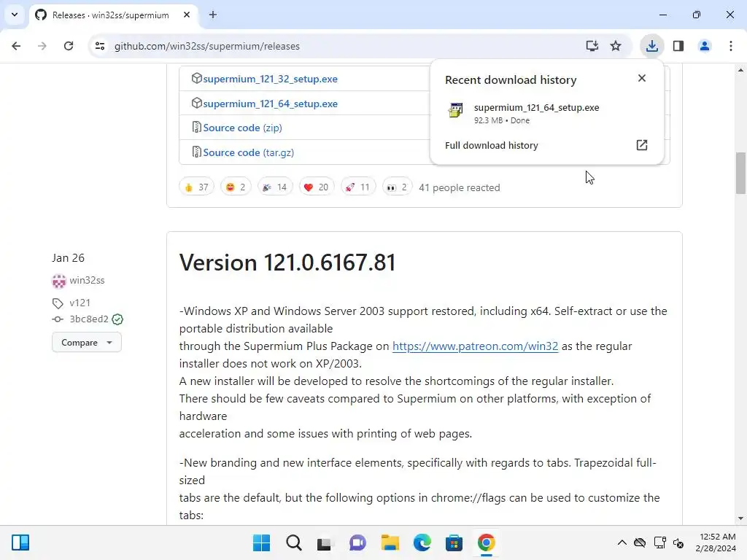Click the address bar URL field
Image resolution: width=747 pixels, height=560 pixels.
click(333, 46)
